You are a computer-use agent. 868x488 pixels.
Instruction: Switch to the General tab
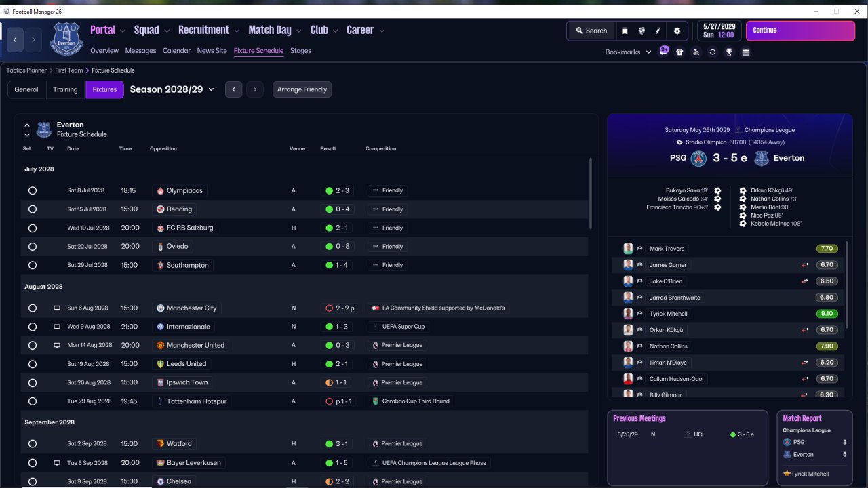pos(26,89)
